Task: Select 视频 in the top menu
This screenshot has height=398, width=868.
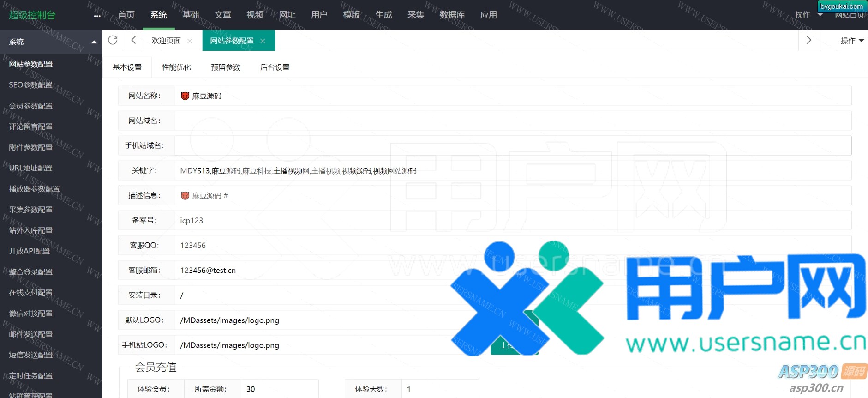Action: pyautogui.click(x=255, y=15)
